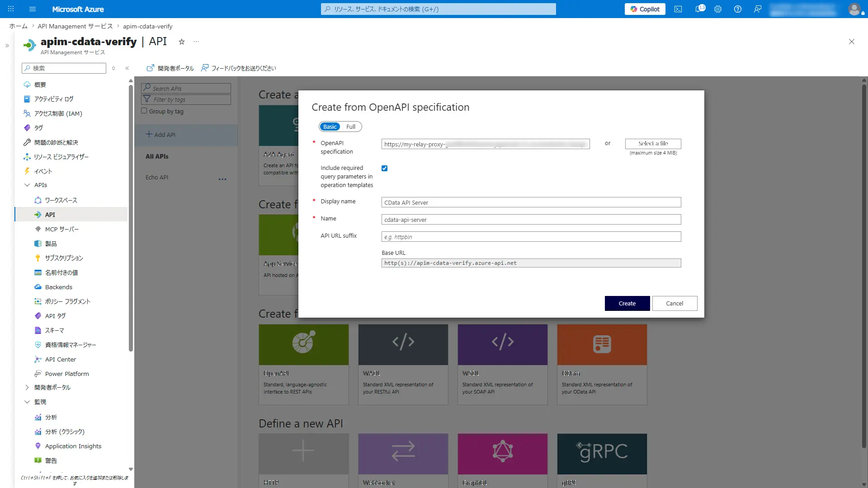The image size is (868, 488).
Task: Select Echo API in the list
Action: (157, 178)
